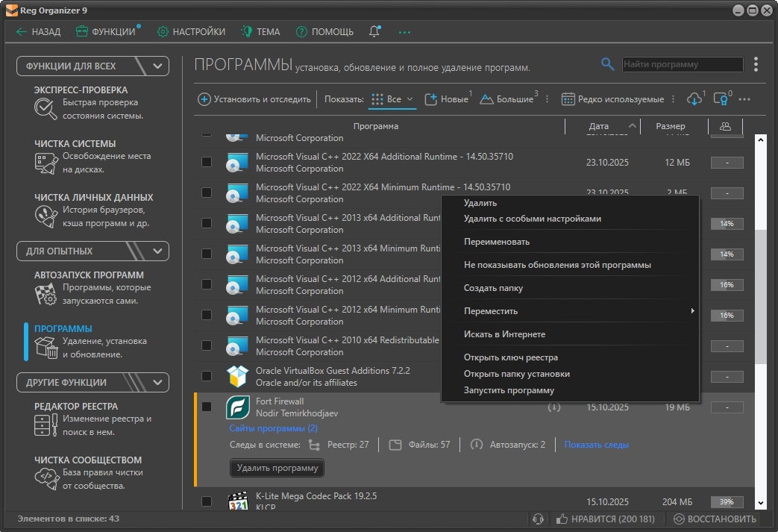The width and height of the screenshot is (778, 532).
Task: Open System cleanup (Чистка системы) icon
Action: (46, 162)
